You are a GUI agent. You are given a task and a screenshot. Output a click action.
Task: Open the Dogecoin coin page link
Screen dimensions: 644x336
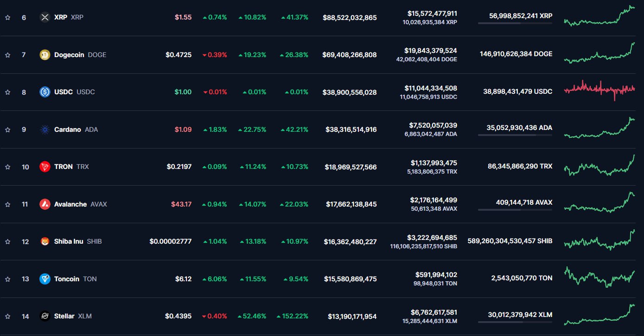(80, 55)
